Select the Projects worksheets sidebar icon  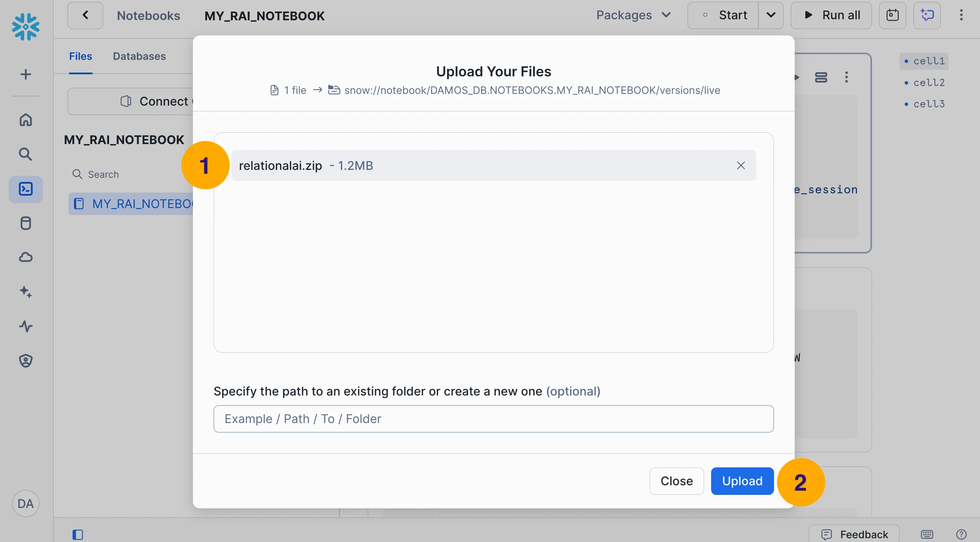25,189
